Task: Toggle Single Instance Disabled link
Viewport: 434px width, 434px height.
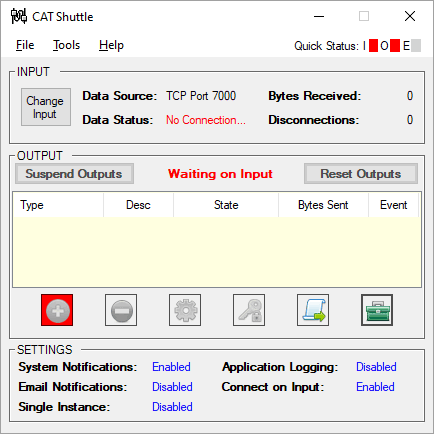Action: pos(172,407)
